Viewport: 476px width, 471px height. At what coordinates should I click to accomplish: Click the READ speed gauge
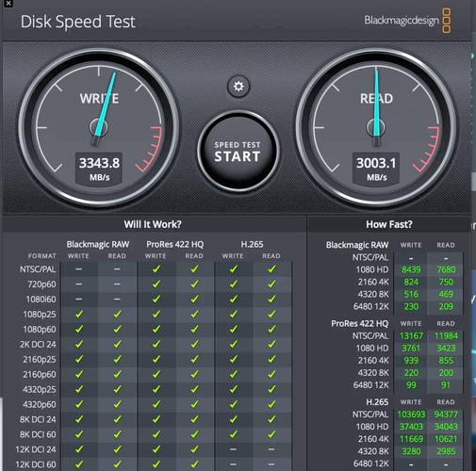tap(376, 128)
